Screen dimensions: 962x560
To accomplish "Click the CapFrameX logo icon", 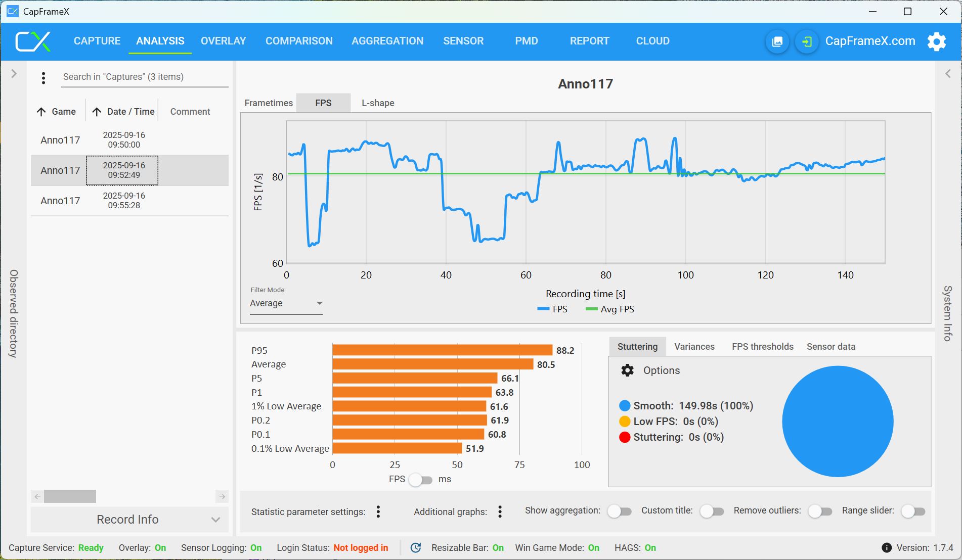I will [33, 41].
